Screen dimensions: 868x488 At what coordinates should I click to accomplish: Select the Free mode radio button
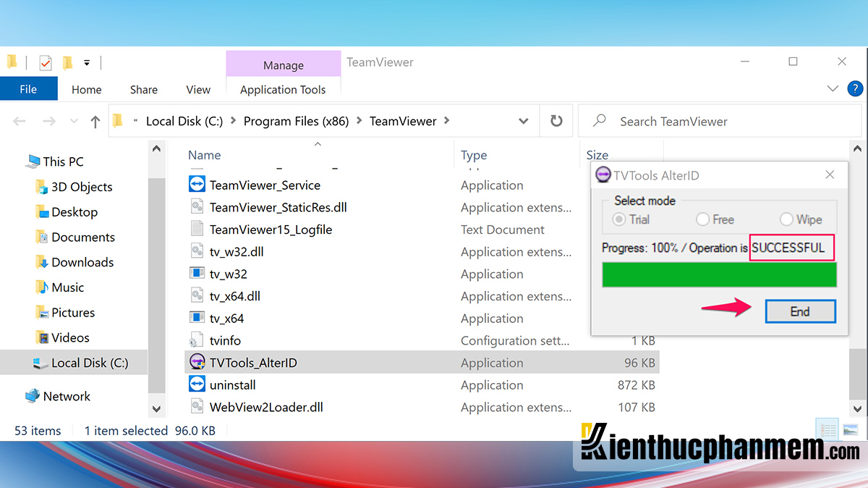point(702,219)
